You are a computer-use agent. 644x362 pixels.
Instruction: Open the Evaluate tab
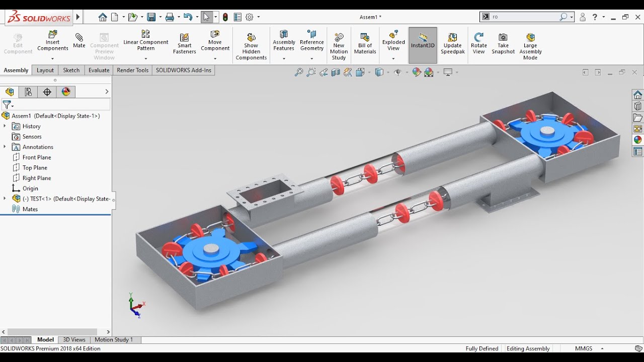pyautogui.click(x=99, y=70)
